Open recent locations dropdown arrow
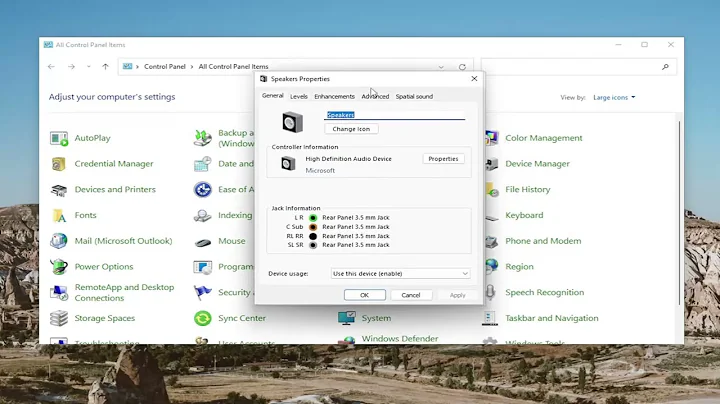This screenshot has width=720, height=404. coord(89,67)
